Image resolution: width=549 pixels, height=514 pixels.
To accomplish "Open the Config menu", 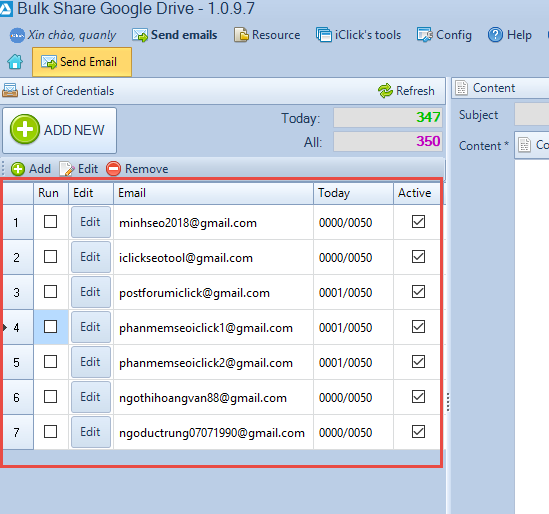I will 444,35.
